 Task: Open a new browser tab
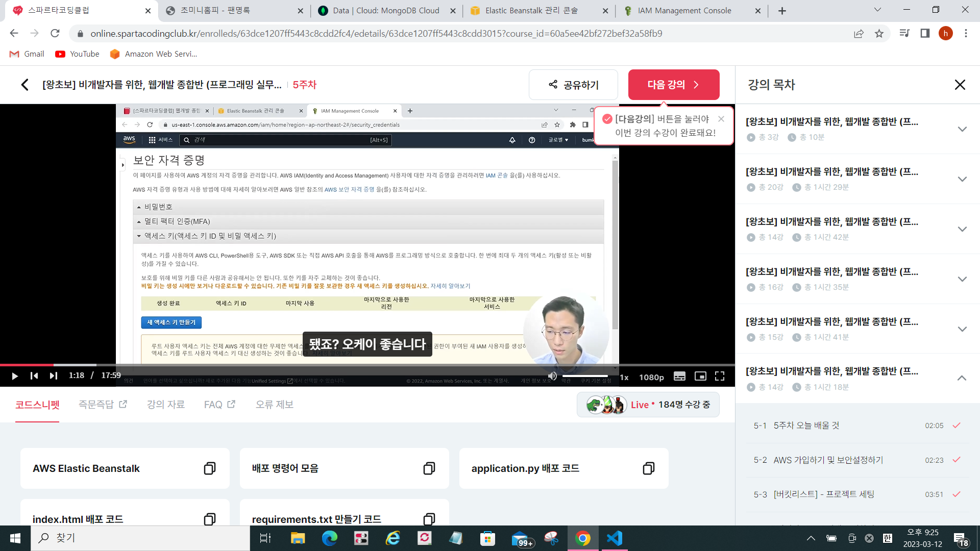[x=782, y=11]
